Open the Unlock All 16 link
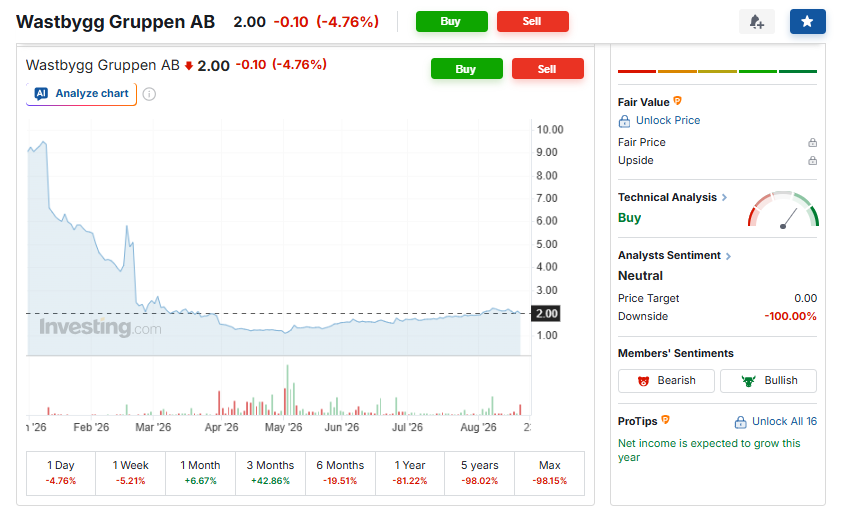 pyautogui.click(x=784, y=421)
